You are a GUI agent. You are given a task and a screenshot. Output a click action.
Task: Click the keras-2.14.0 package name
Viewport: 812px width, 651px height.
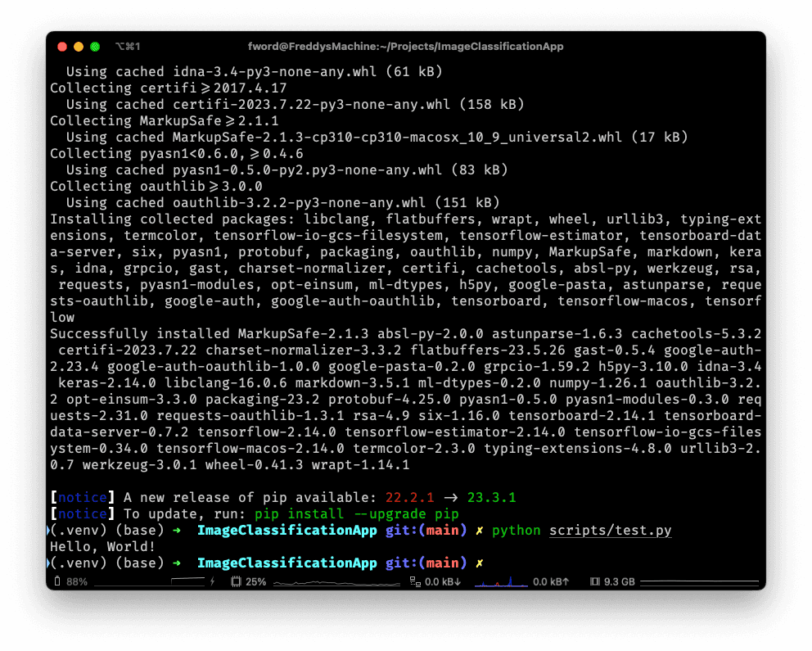pyautogui.click(x=107, y=383)
